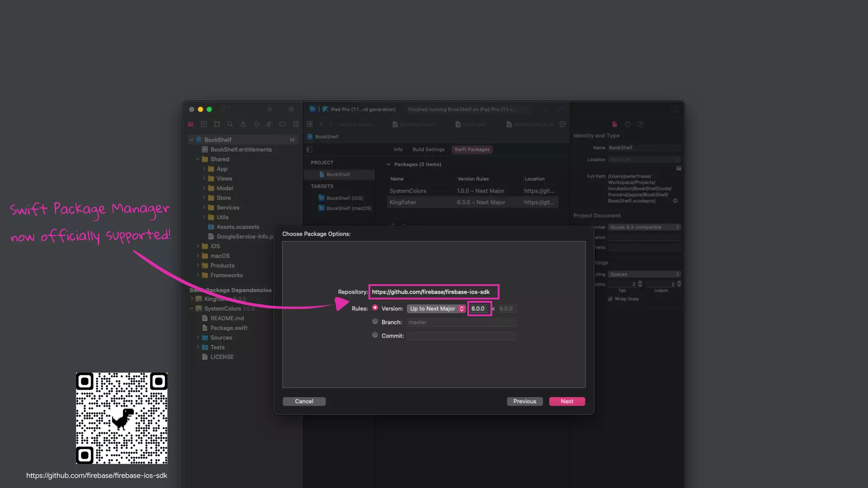868x488 pixels.
Task: Toggle the inspector sidebar from the toolbar
Action: click(x=674, y=109)
